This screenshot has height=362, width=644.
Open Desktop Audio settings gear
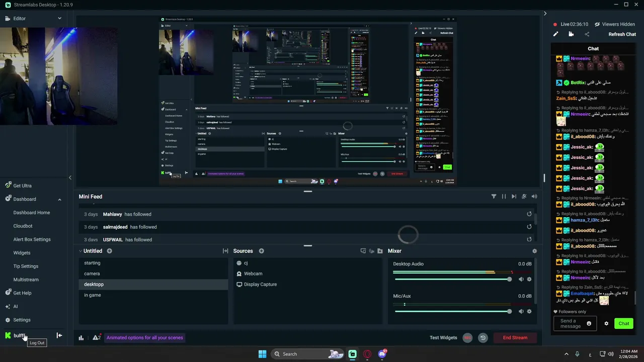[x=529, y=279]
